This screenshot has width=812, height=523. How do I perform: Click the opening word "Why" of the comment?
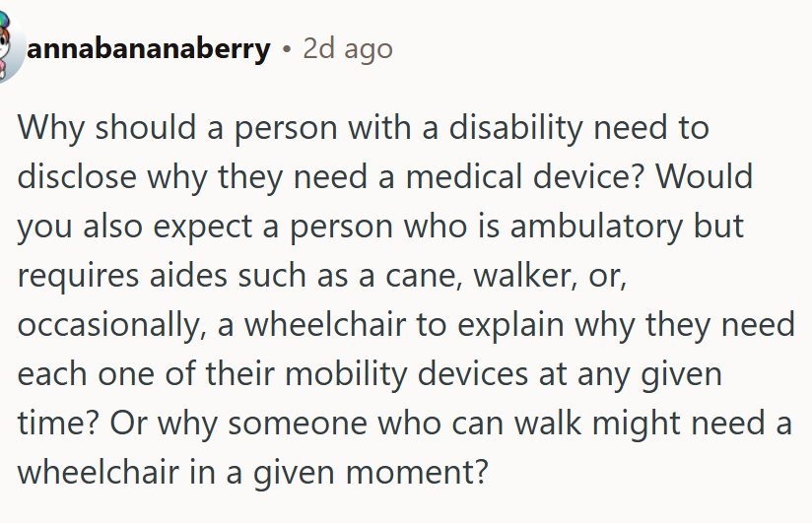(x=51, y=127)
